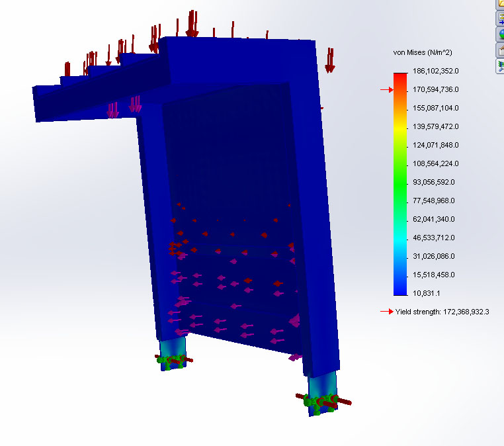Click legend value 15,518,458.0
This screenshot has height=446, width=504.
(434, 275)
